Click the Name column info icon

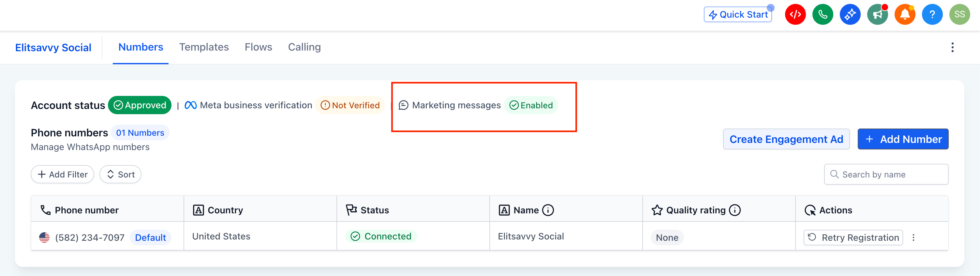pyautogui.click(x=548, y=210)
